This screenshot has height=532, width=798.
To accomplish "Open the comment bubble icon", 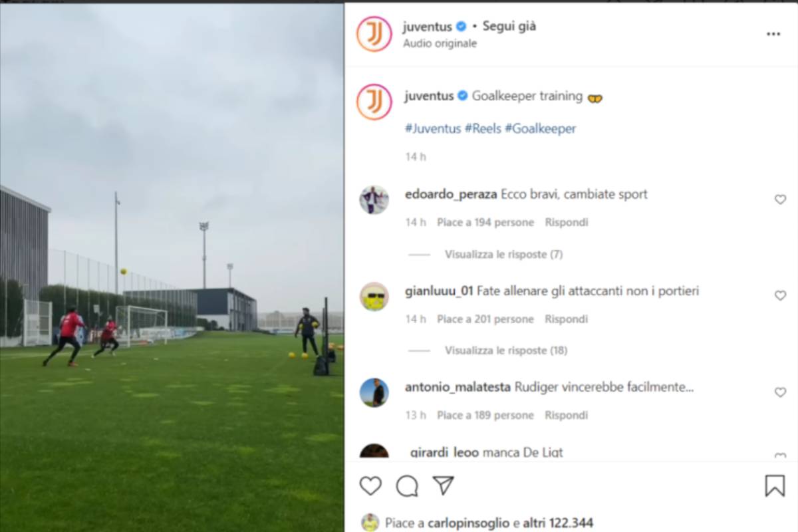I will tap(407, 486).
